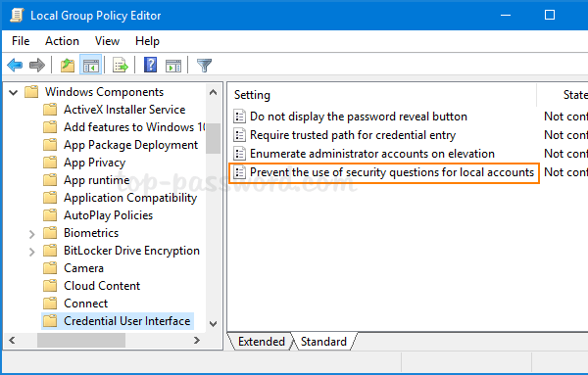Open Help via the question mark icon

tap(150, 65)
